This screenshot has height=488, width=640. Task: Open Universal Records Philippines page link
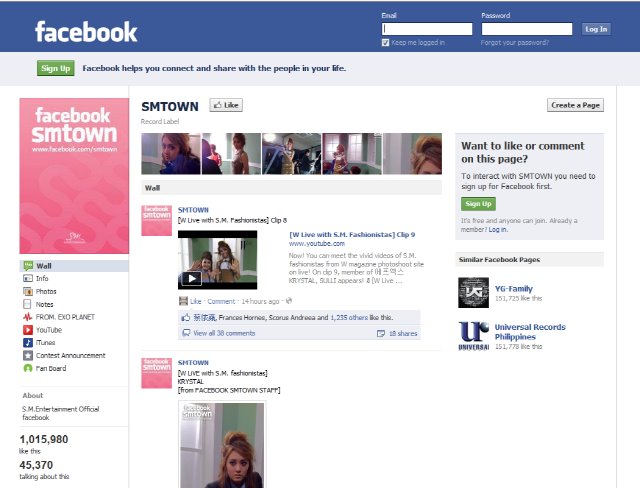click(530, 332)
